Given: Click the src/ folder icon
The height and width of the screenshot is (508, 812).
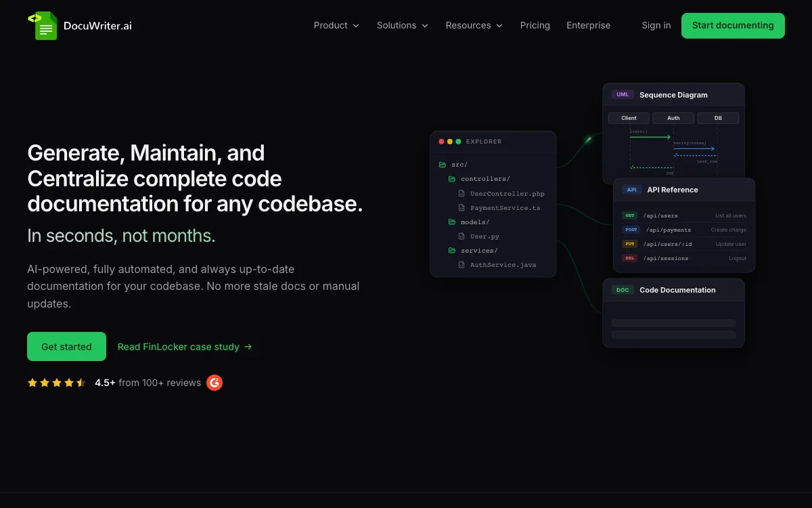Looking at the screenshot, I should coord(442,165).
